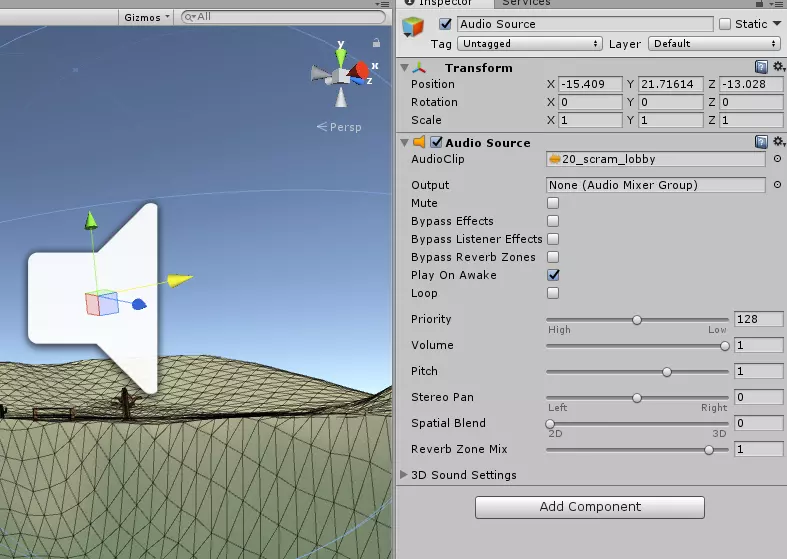The width and height of the screenshot is (787, 559).
Task: Toggle the scene gizmo rotation lock
Action: pyautogui.click(x=376, y=43)
